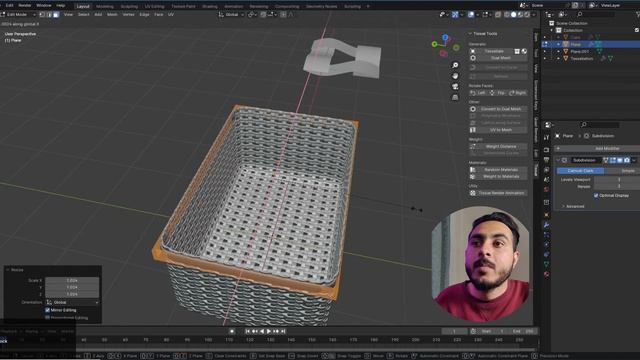The width and height of the screenshot is (640, 360).
Task: Toggle camera view gizmo icon
Action: [455, 87]
